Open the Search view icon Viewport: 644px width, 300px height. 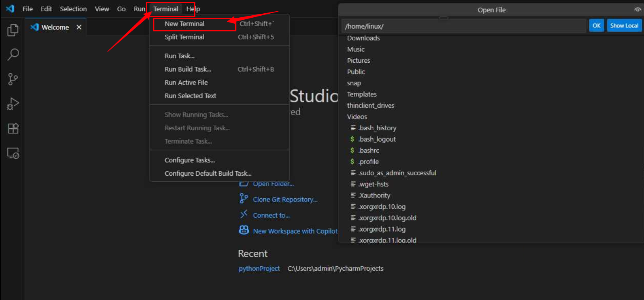[x=13, y=54]
